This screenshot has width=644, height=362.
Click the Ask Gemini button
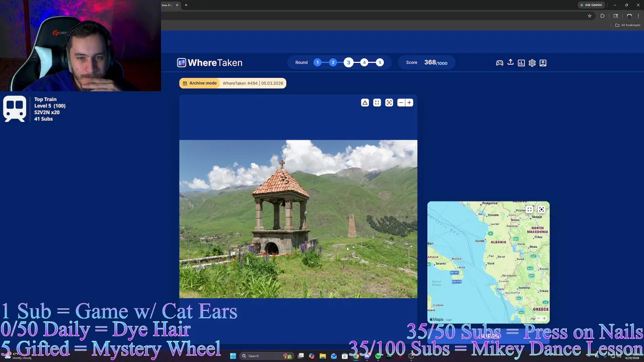point(591,5)
